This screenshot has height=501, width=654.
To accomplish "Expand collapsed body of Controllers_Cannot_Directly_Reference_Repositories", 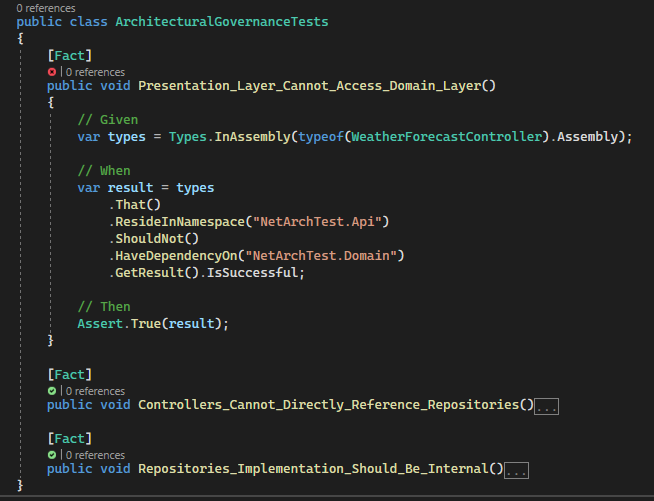I will [546, 406].
